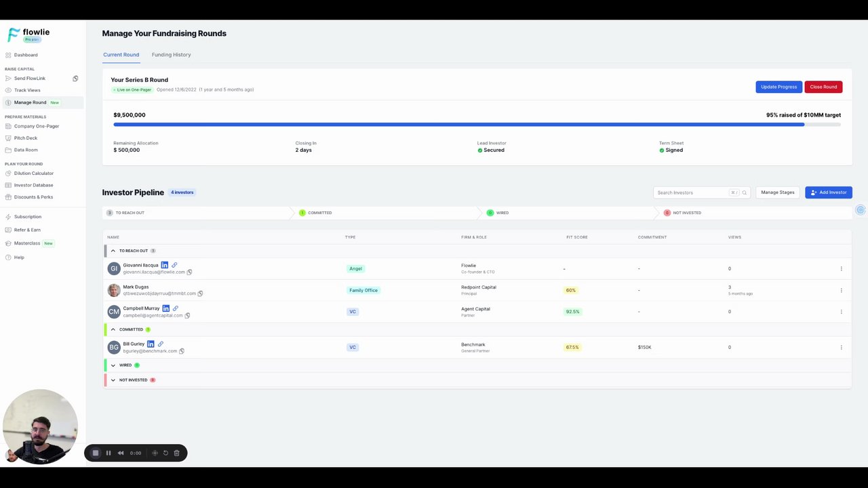Open Send FlowLink in sidebar
Viewport: 868px width, 488px height.
pos(30,79)
